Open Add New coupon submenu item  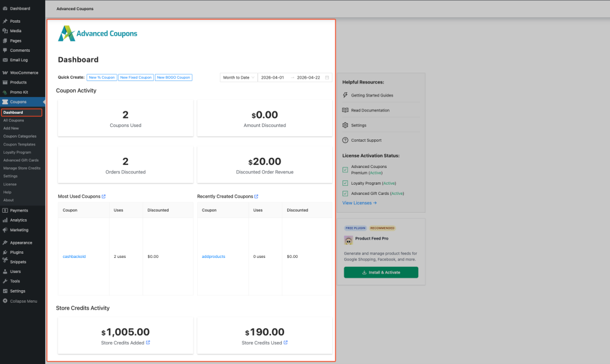[11, 128]
